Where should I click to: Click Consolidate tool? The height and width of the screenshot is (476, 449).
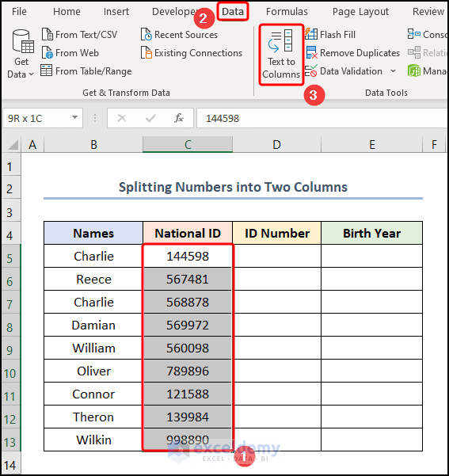coord(428,35)
